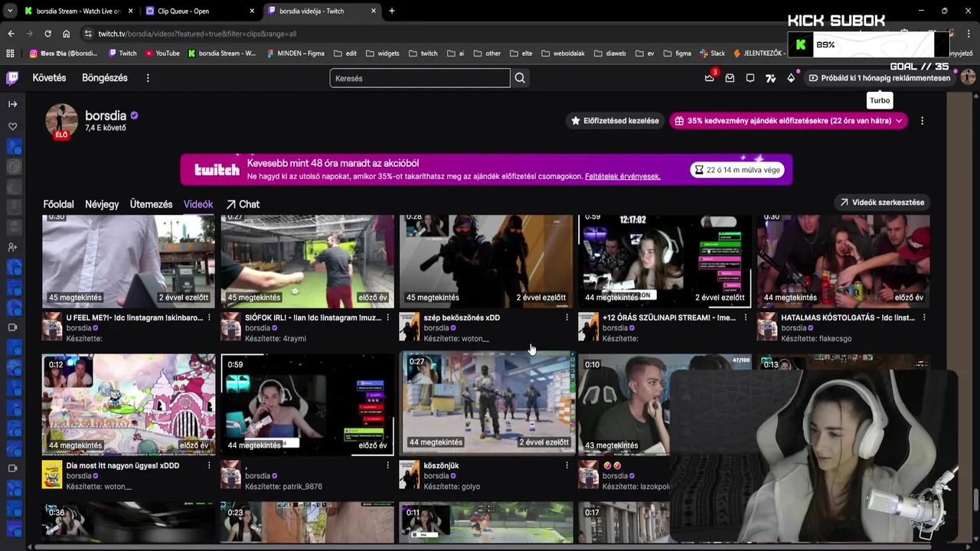This screenshot has width=980, height=551.
Task: Play the SIÓFOK IRL clip thumbnail
Action: pyautogui.click(x=307, y=260)
